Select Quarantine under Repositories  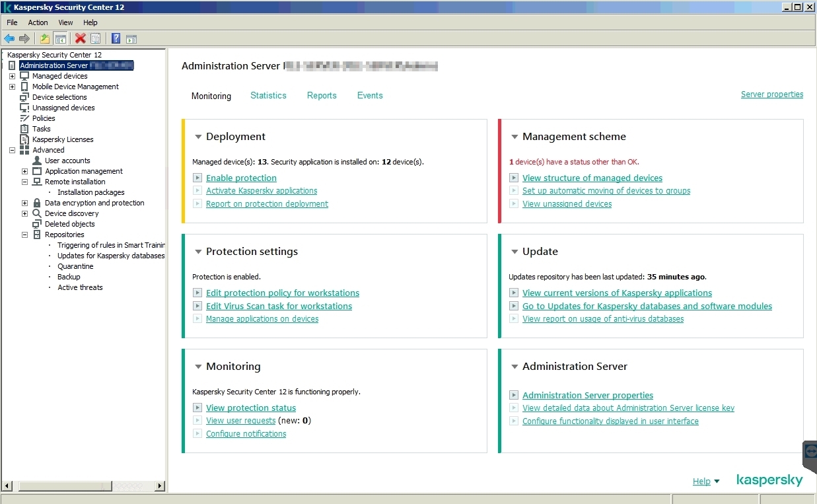click(x=75, y=266)
